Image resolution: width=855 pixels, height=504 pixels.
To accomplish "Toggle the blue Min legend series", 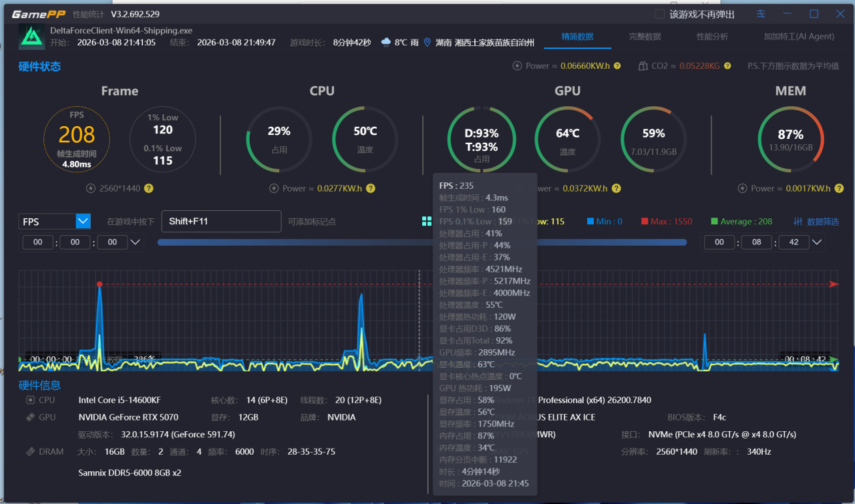I will 605,221.
